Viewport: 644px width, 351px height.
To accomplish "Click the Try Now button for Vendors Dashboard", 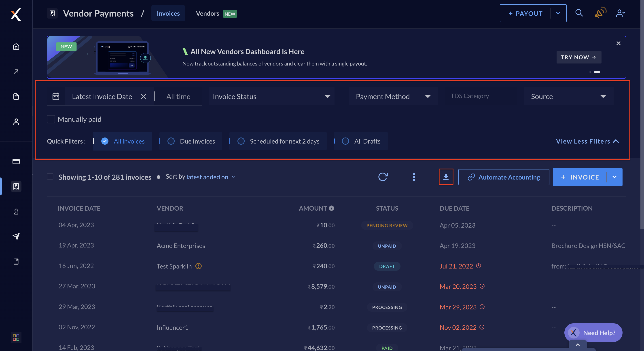I will point(578,57).
